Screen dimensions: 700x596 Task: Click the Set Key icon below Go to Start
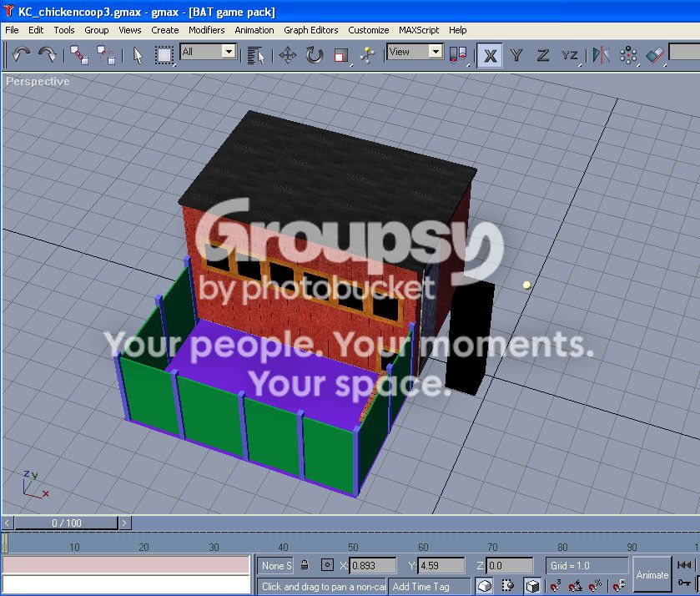[684, 582]
